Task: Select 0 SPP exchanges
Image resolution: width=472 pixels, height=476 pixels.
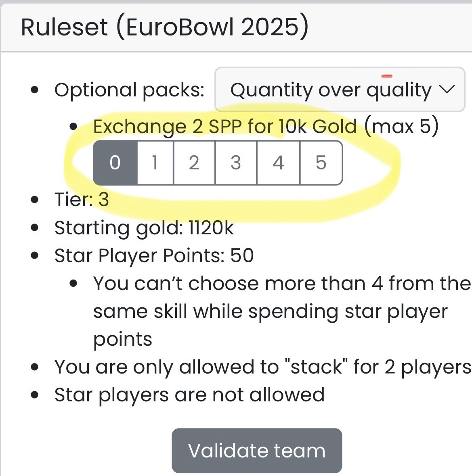Action: pyautogui.click(x=115, y=163)
